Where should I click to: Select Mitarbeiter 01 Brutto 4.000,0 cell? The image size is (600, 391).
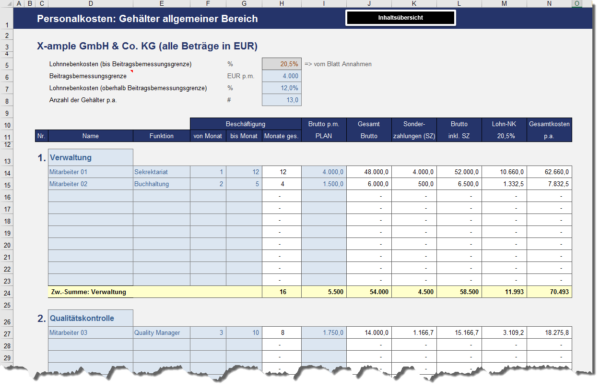324,172
